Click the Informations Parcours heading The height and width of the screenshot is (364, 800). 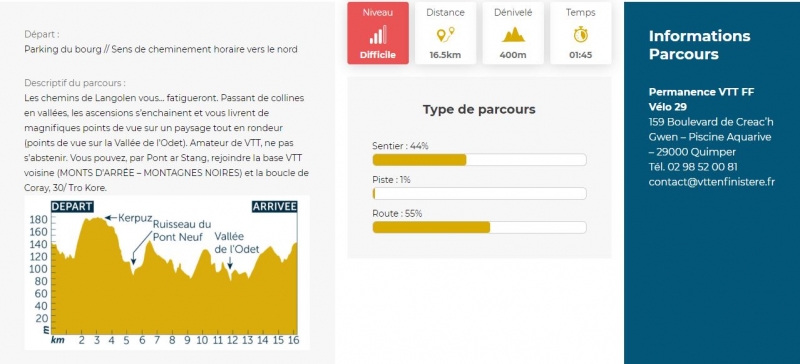[x=699, y=45]
